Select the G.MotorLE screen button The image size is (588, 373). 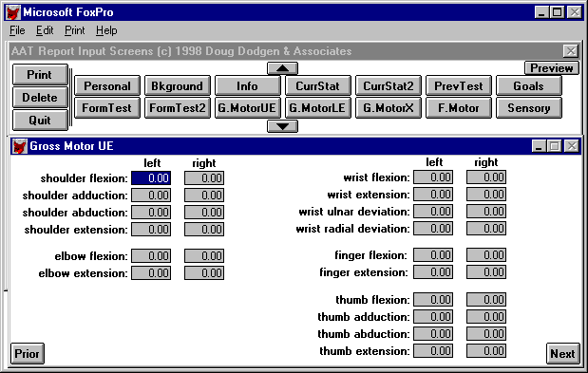[x=318, y=108]
